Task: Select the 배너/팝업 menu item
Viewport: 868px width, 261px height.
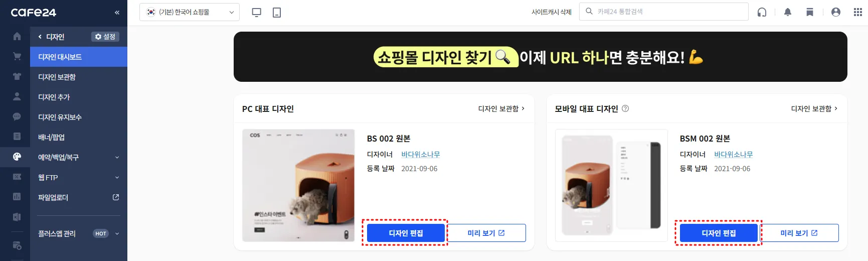Action: [79, 137]
